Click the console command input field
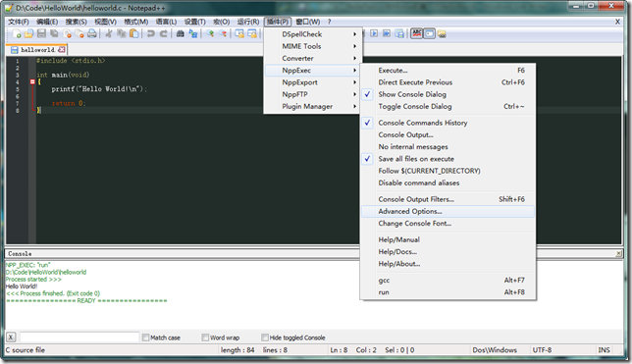This screenshot has height=364, width=632. (x=79, y=337)
